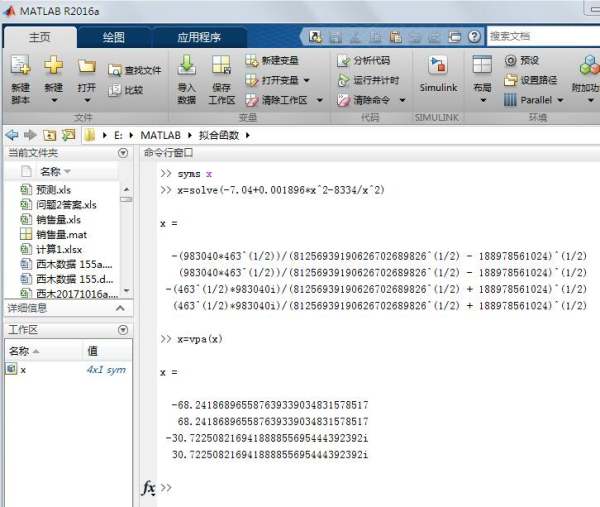
Task: Click the Layout (布局) icon
Action: (482, 64)
